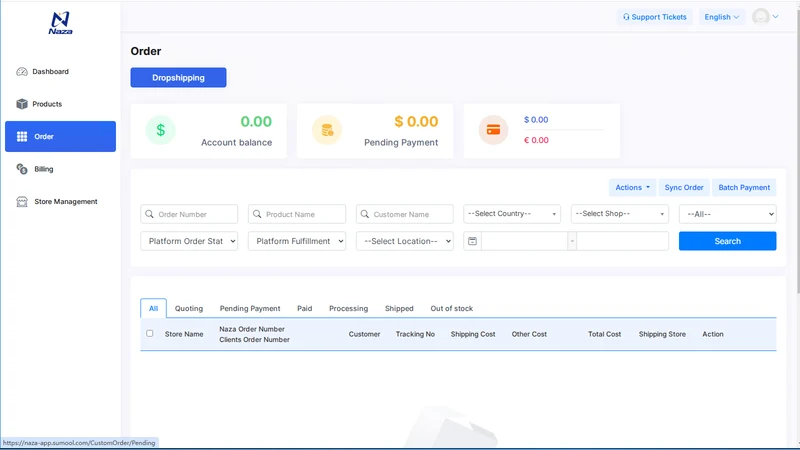Open Billing in the sidebar
Screen dimensions: 800x450
click(x=60, y=169)
